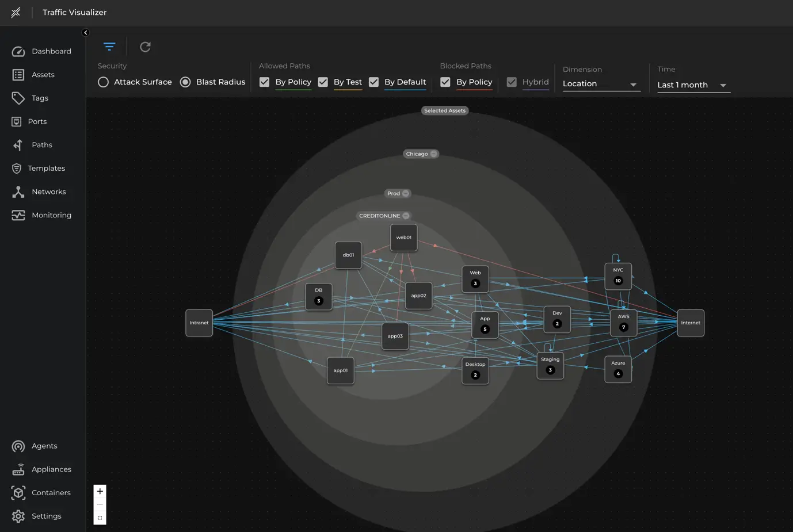
Task: Click the Templates shield icon
Action: [x=17, y=169]
